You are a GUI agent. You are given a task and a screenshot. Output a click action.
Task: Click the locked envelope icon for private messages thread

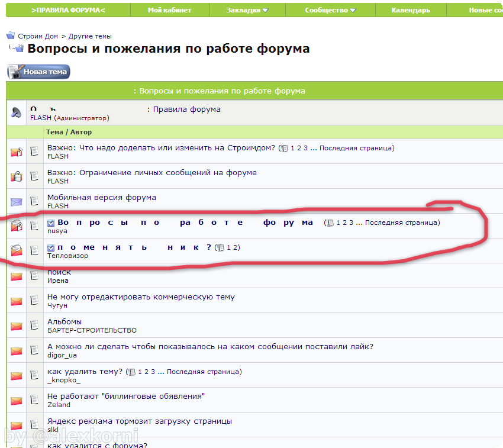17,176
